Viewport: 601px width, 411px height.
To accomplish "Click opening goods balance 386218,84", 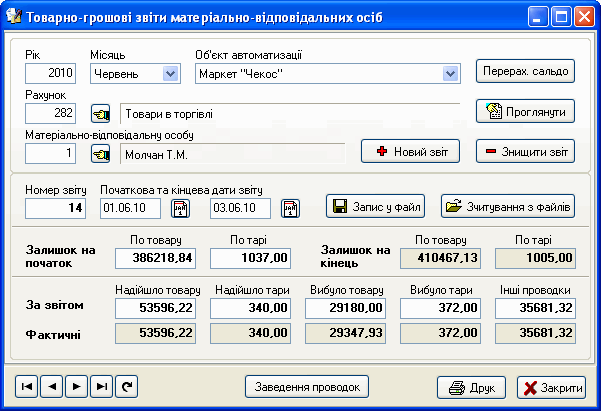I will point(155,258).
